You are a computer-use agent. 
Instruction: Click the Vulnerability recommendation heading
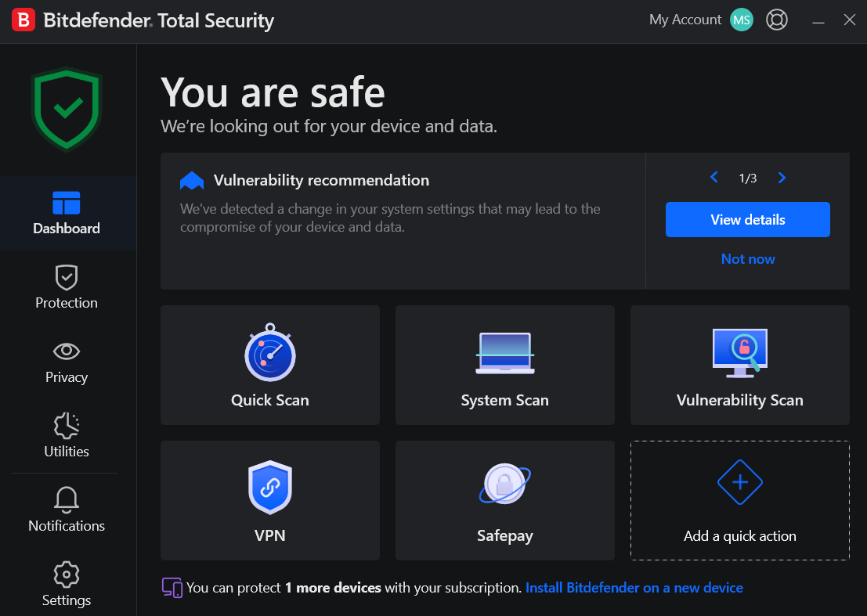[321, 181]
